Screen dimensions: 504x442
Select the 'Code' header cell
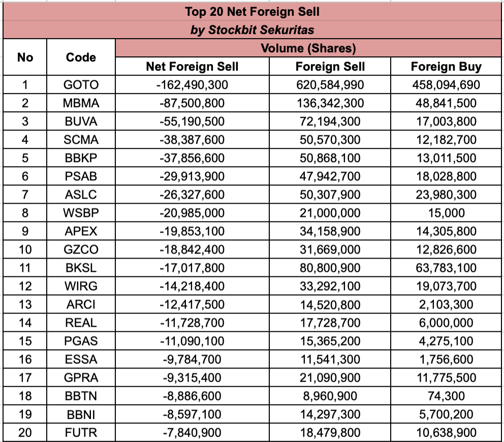[81, 57]
